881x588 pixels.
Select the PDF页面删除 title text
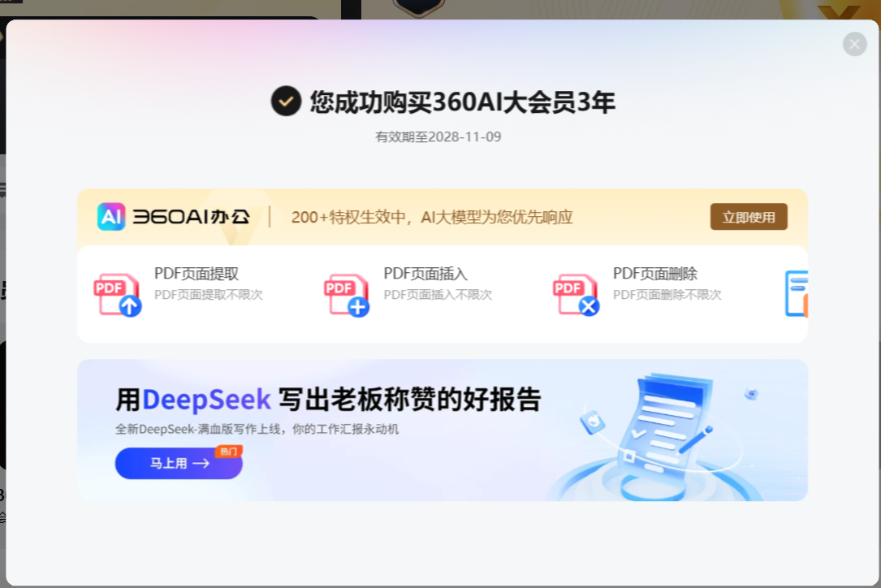(x=654, y=274)
